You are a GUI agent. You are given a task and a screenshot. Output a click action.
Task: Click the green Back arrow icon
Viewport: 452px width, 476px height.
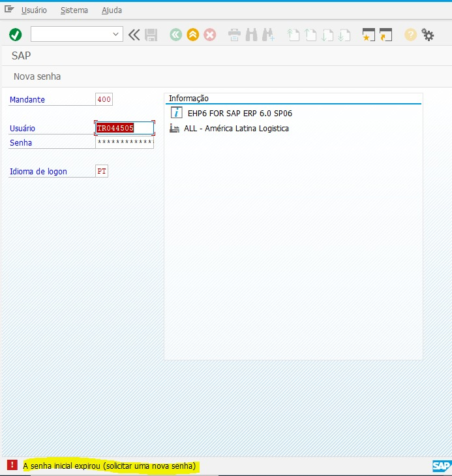coord(176,35)
